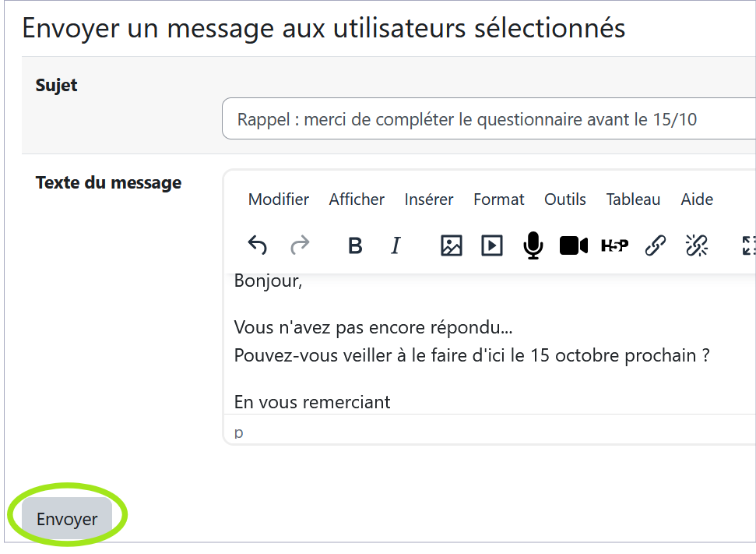Open the Insérer menu

[429, 199]
